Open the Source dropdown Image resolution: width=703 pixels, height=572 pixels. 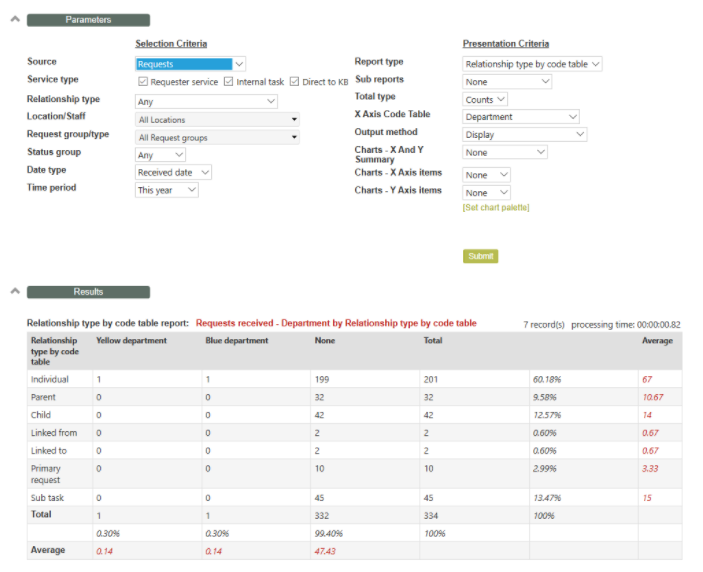click(190, 64)
